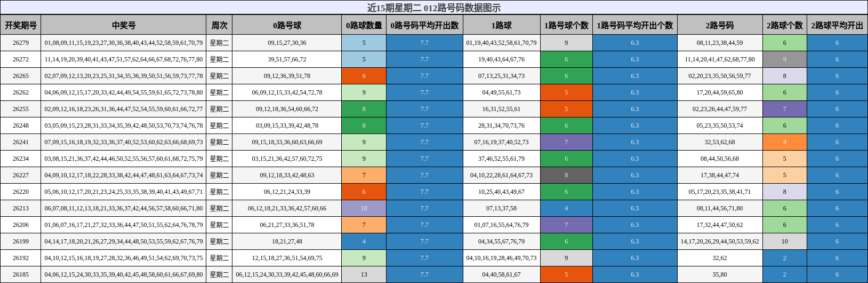Click 1路号球个数 value 8 in row 26227
The image size is (868, 283).
566,175
